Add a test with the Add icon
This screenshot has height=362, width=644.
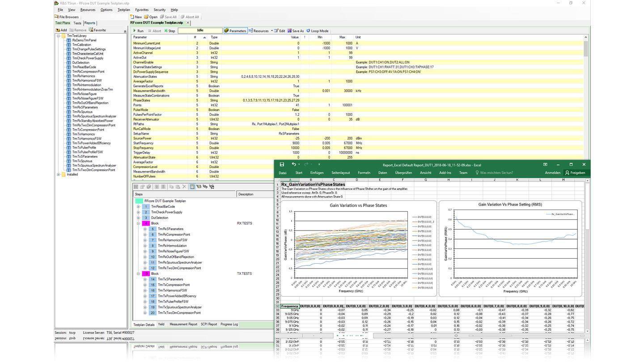coord(58,30)
